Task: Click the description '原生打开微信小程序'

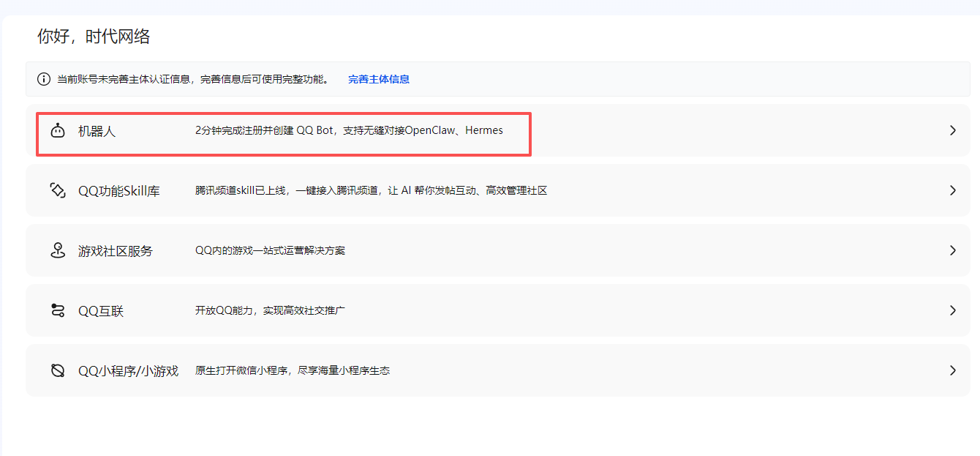Action: 241,370
